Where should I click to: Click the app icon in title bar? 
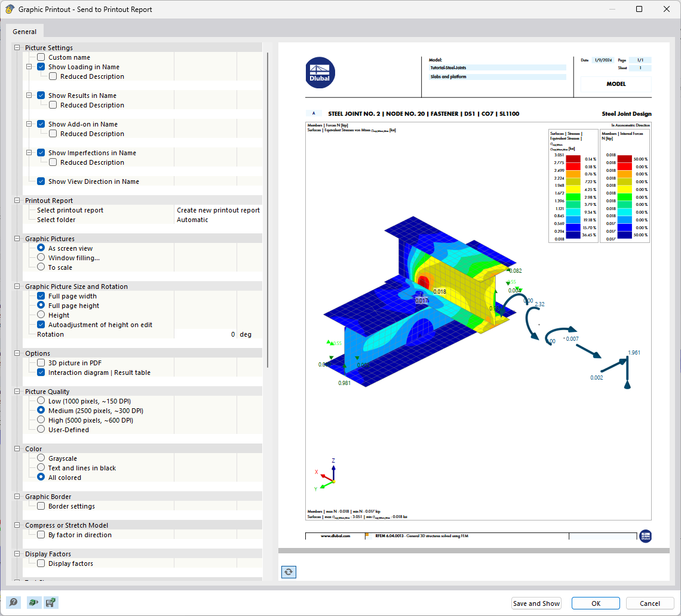coord(10,9)
